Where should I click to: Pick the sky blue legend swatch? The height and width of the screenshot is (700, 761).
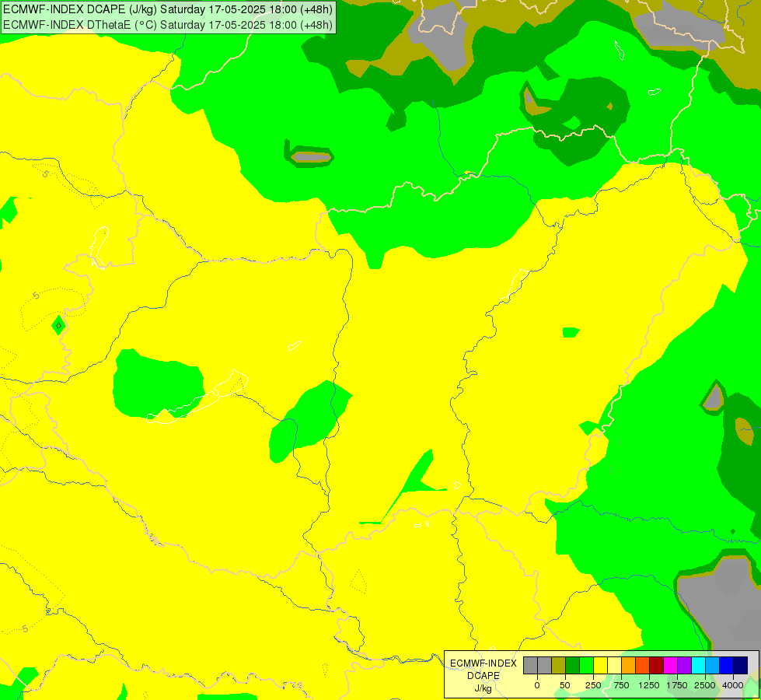(x=713, y=665)
